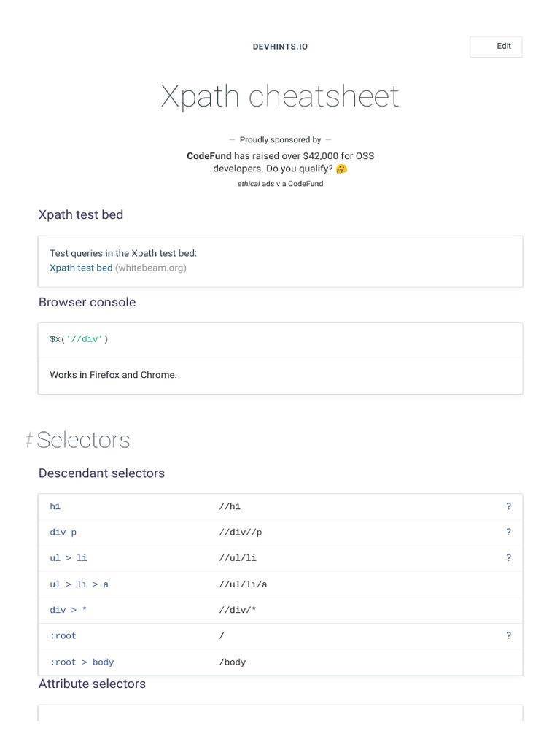Screen dimensions: 560x747
Task: Click the Descendant selectors heading
Action: 101,473
